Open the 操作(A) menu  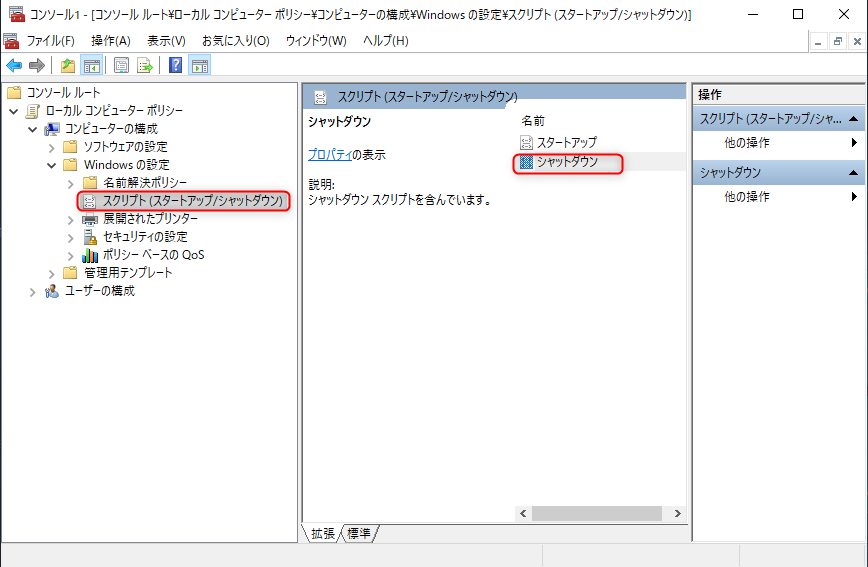(x=111, y=40)
